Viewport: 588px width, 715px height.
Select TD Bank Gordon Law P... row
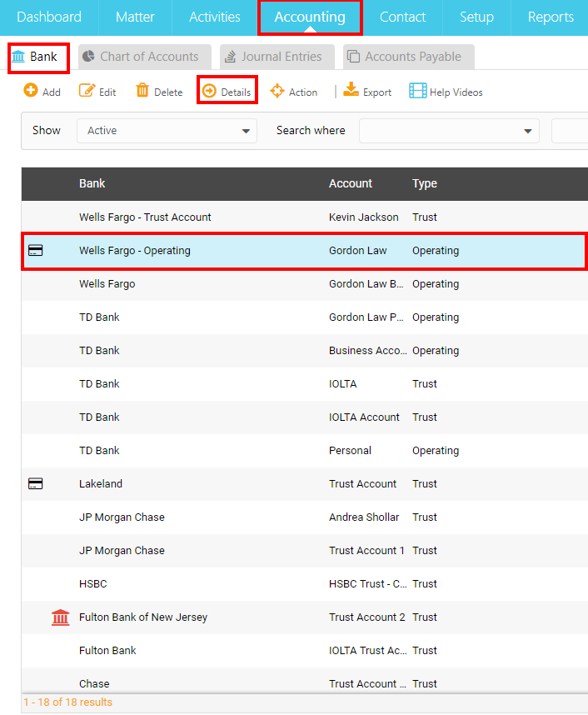pos(305,317)
